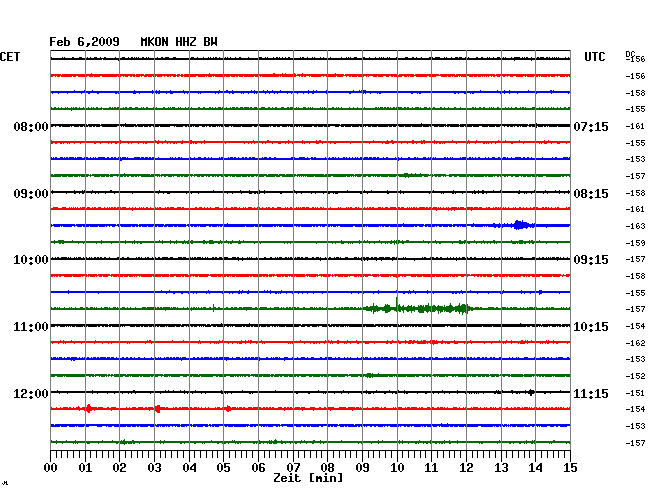Click the "11" minute axis label
This screenshot has height=494, width=650.
[431, 467]
